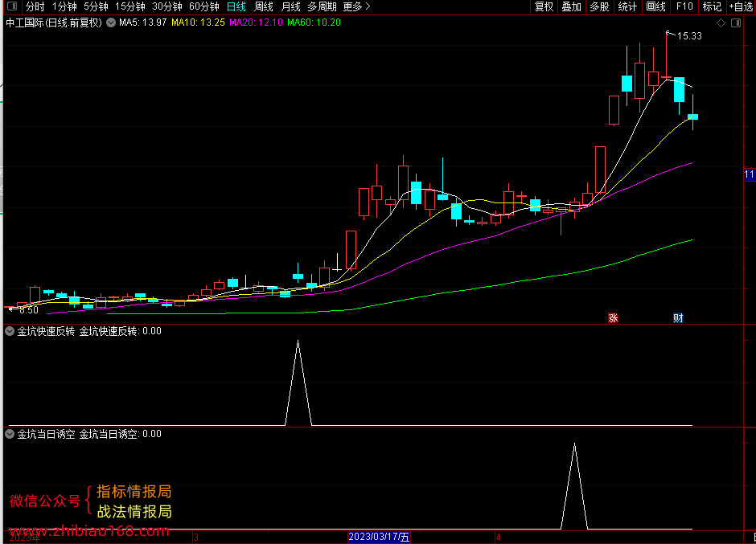The image size is (756, 544).
Task: Click the 2023/03/17/五 date marker
Action: click(379, 537)
